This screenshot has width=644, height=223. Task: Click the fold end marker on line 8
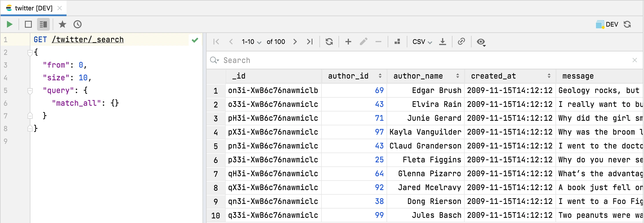tap(30, 128)
